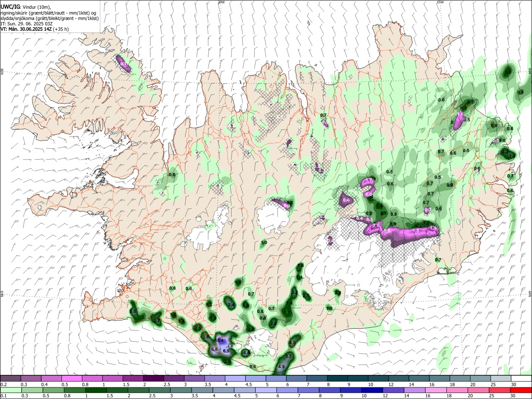Viewport: 532px width, 399px height.
Task: Select the 'slydda/snjókoma' legend description line
Action: [x=49, y=18]
